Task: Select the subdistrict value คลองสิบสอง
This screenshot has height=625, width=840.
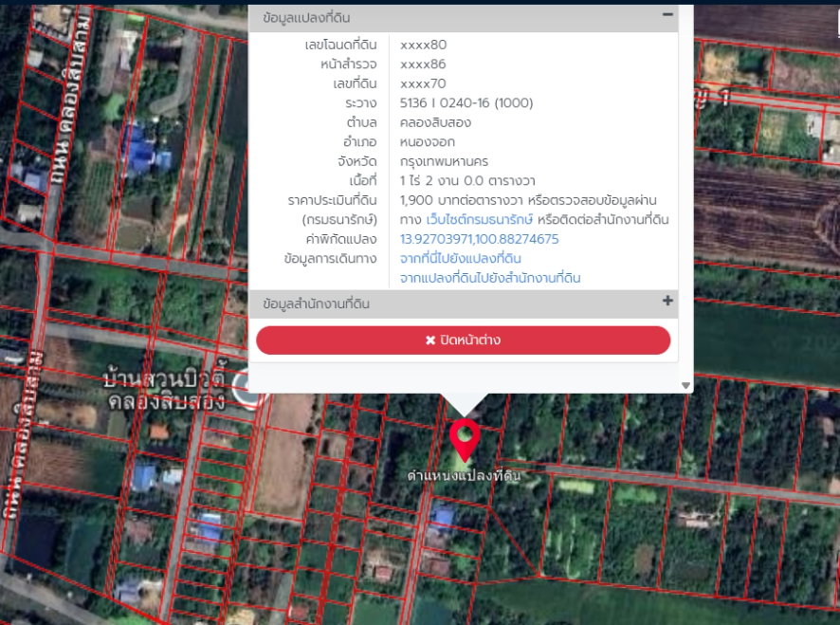Action: coord(435,122)
